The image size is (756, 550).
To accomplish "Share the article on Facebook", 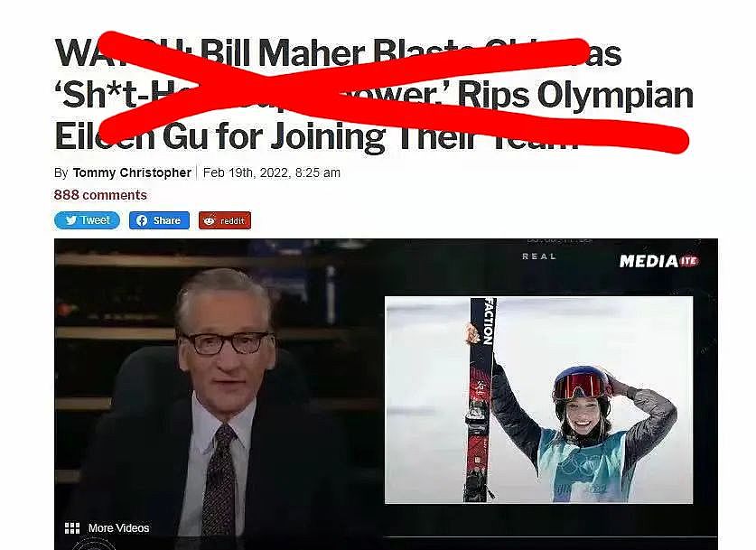I will point(159,220).
